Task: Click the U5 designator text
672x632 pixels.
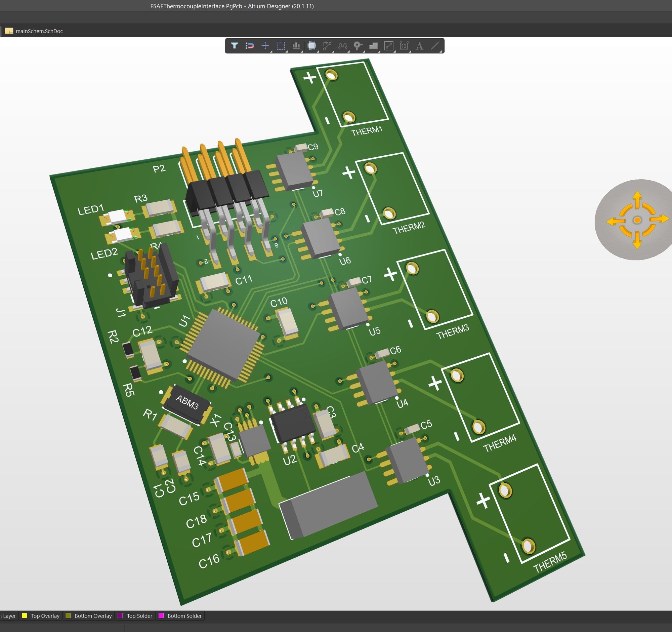Action: pyautogui.click(x=375, y=331)
